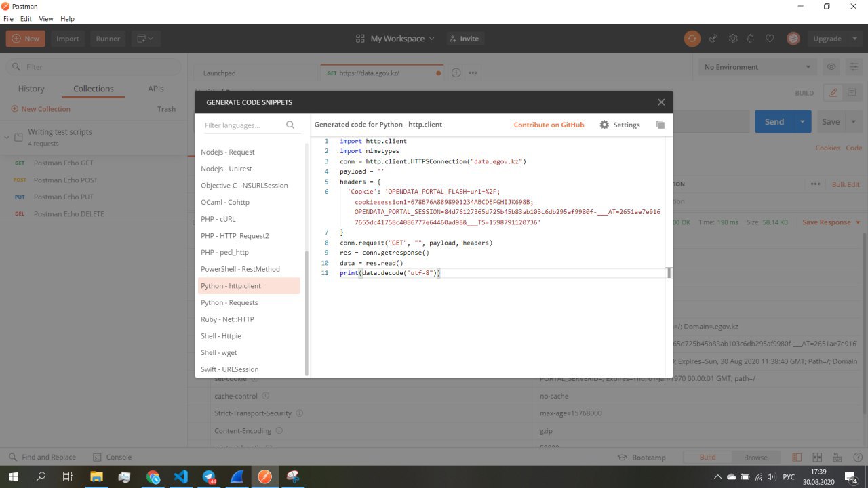The height and width of the screenshot is (488, 868).
Task: Open manage environments sliders icon
Action: [854, 67]
